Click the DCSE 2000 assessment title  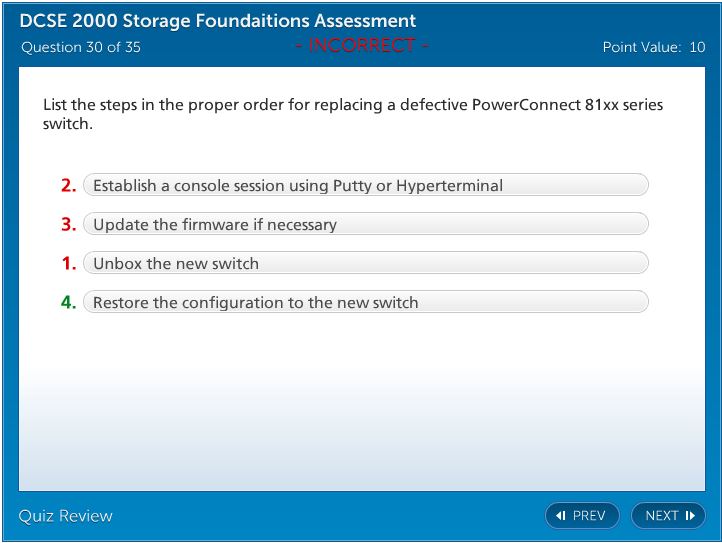click(x=218, y=21)
